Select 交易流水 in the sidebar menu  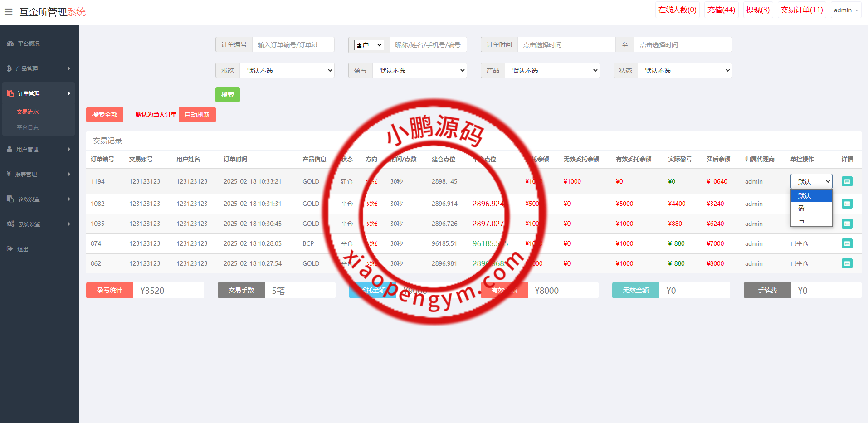28,112
